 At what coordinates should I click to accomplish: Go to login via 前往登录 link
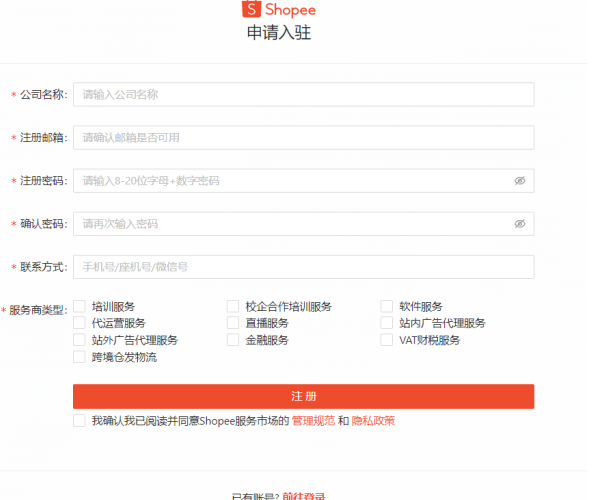pyautogui.click(x=304, y=496)
